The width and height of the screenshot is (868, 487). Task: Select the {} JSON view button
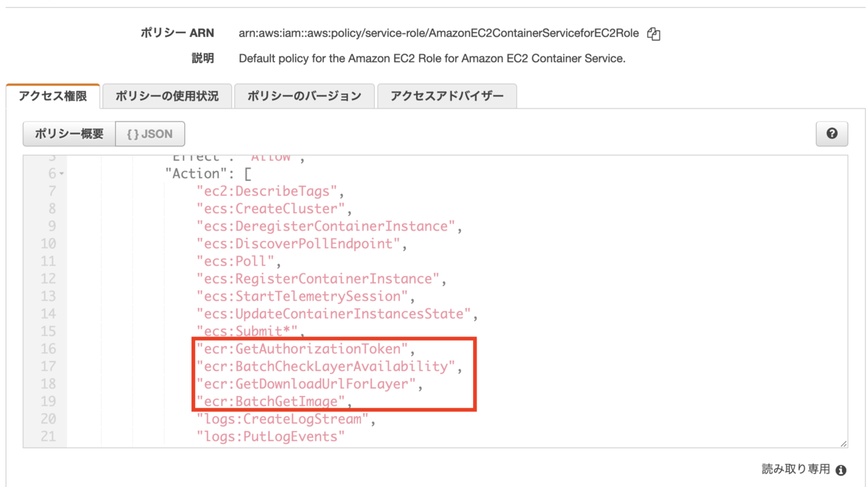[x=150, y=134]
